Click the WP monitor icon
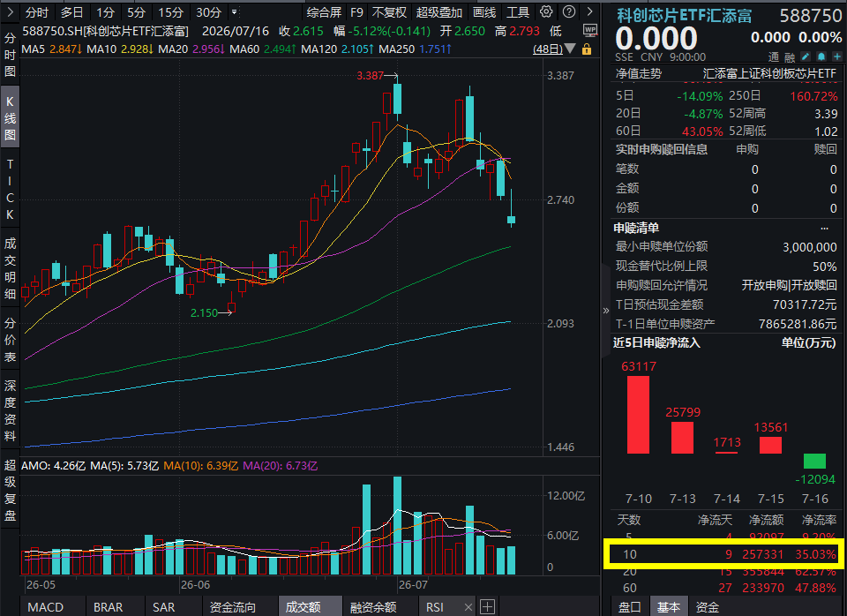The height and width of the screenshot is (616, 847). (590, 30)
